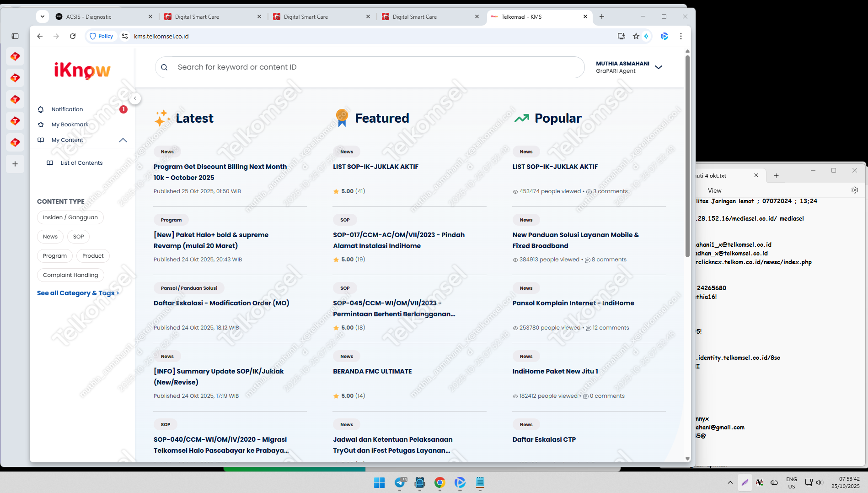This screenshot has height=493, width=868.
Task: Filter by News content type chip
Action: coord(50,237)
